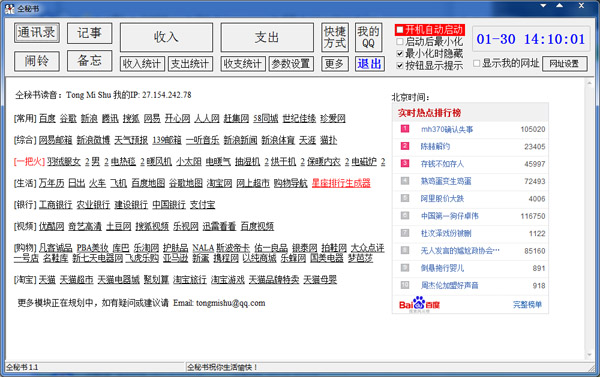
Task: Open hot topic 阿里股价大跌
Action: [442, 199]
